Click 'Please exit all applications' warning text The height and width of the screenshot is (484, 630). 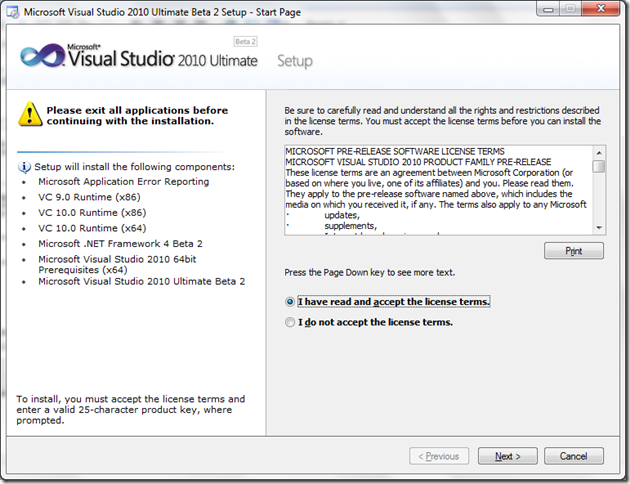click(x=137, y=116)
